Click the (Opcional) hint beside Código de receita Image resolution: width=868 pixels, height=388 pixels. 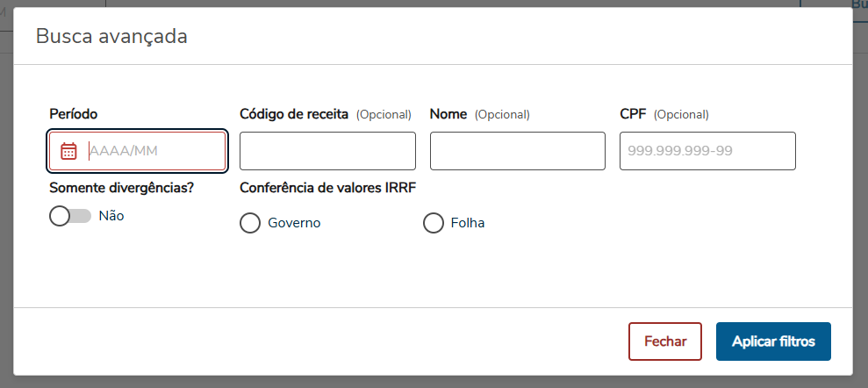click(x=384, y=114)
